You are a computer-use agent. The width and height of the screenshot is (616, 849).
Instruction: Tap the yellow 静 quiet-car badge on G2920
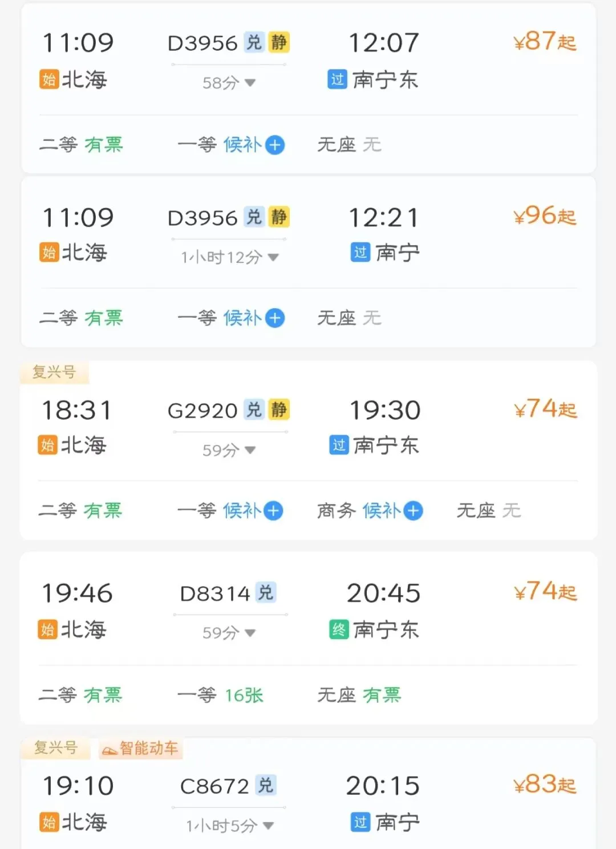(279, 410)
